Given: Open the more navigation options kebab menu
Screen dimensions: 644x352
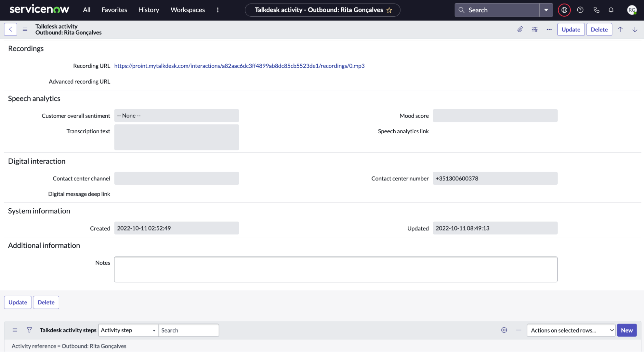Looking at the screenshot, I should [x=218, y=10].
